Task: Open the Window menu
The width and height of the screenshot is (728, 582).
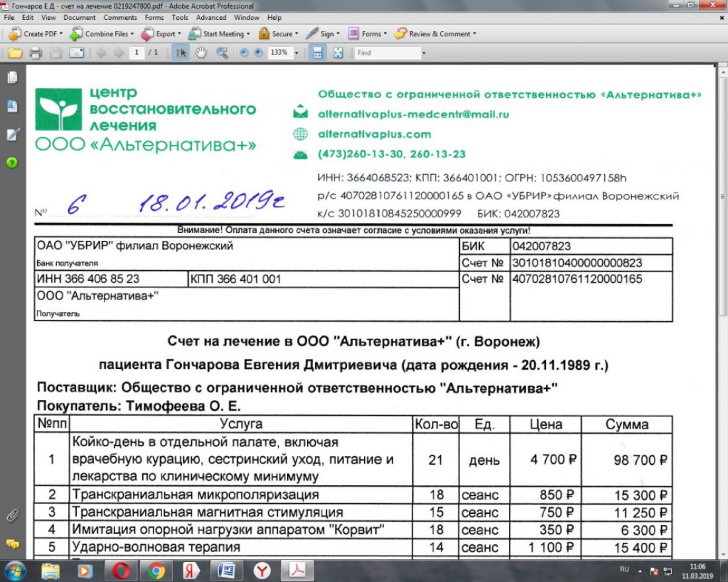Action: (247, 18)
